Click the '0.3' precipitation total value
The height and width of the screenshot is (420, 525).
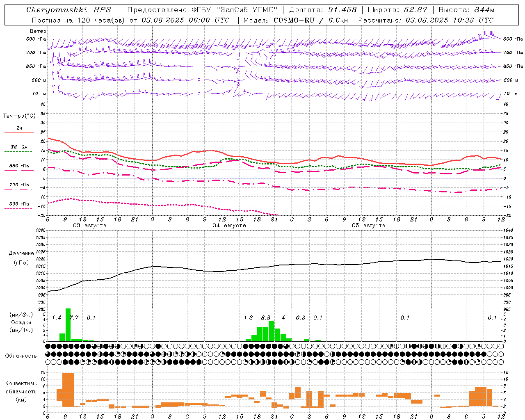301,318
